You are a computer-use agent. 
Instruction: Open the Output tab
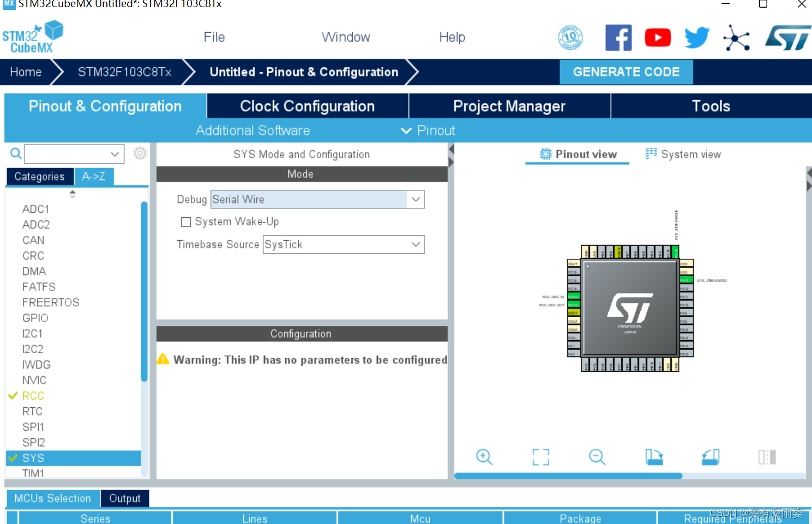(125, 498)
